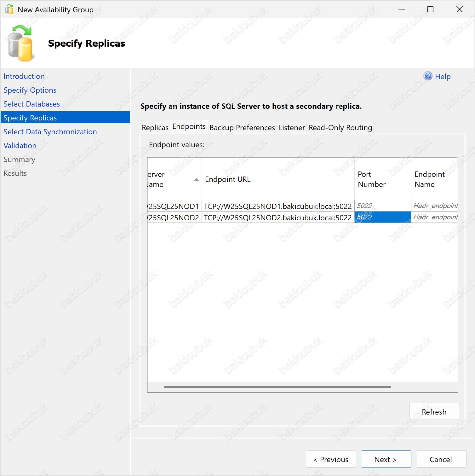Screen dimensions: 475x476
Task: Click the Availability Group database wizard icon
Action: pyautogui.click(x=20, y=44)
